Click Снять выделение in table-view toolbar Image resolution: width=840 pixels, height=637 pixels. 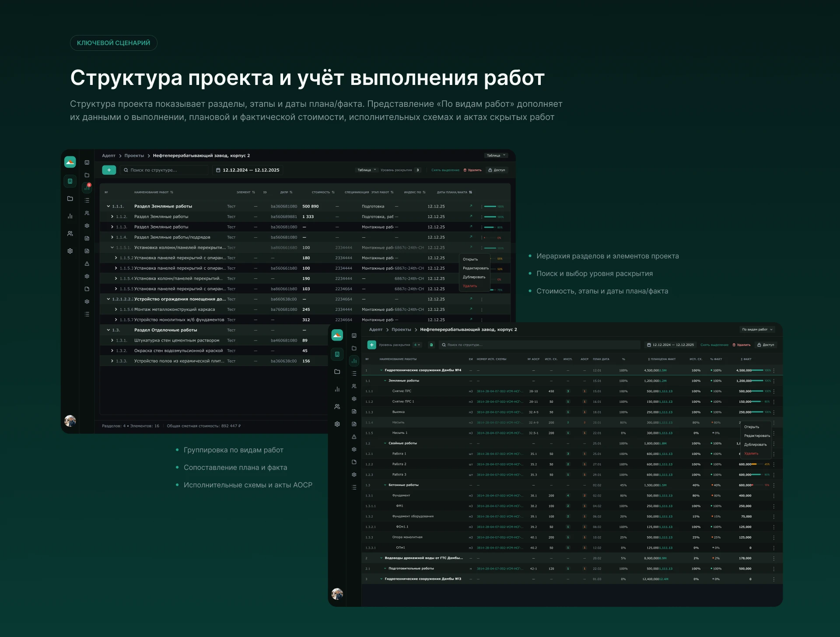pyautogui.click(x=445, y=170)
